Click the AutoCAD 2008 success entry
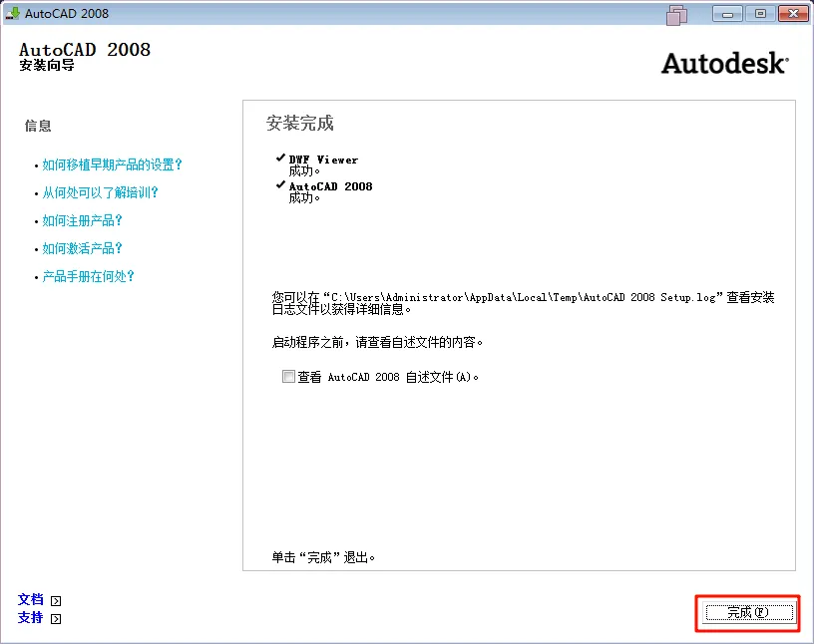 [324, 191]
